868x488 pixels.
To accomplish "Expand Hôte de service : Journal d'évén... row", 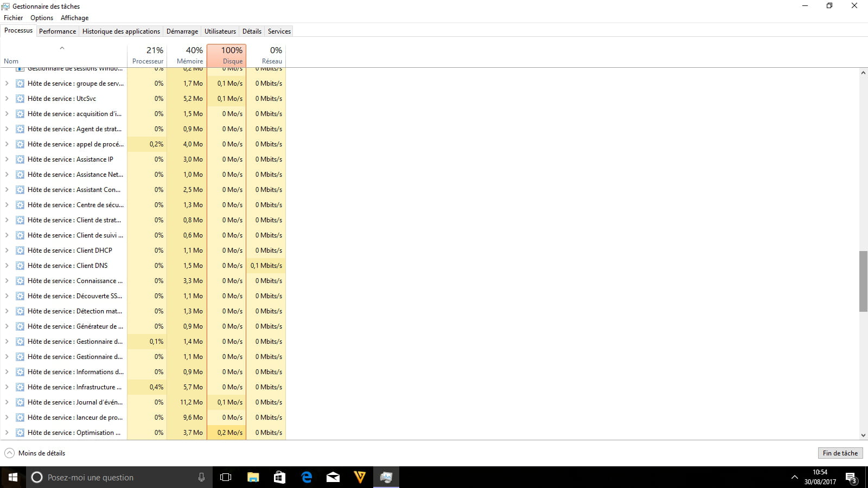I will (7, 402).
